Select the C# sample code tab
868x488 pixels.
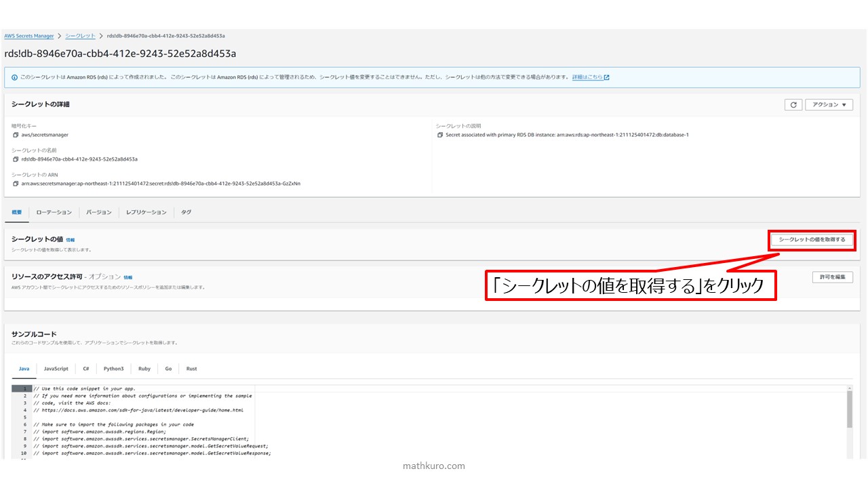click(86, 369)
